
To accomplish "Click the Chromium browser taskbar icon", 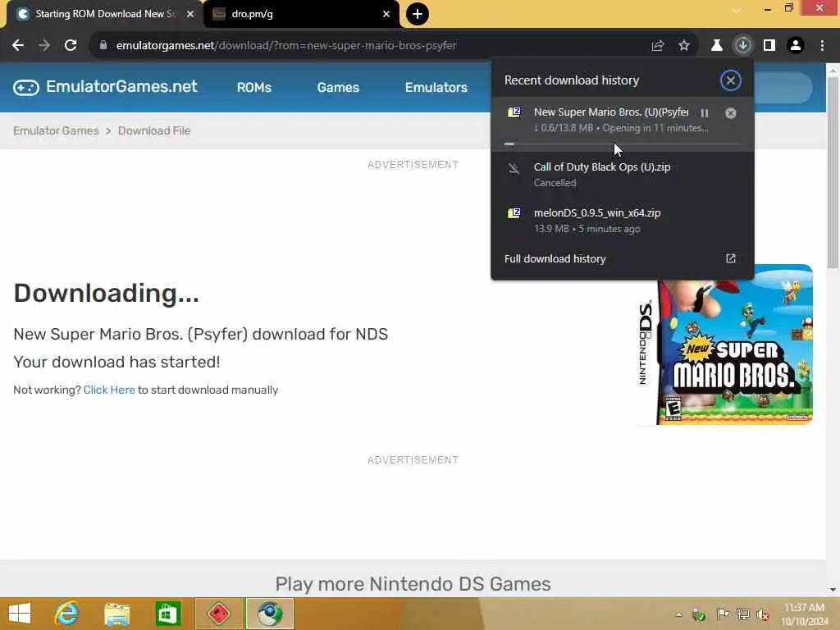I will (x=269, y=614).
